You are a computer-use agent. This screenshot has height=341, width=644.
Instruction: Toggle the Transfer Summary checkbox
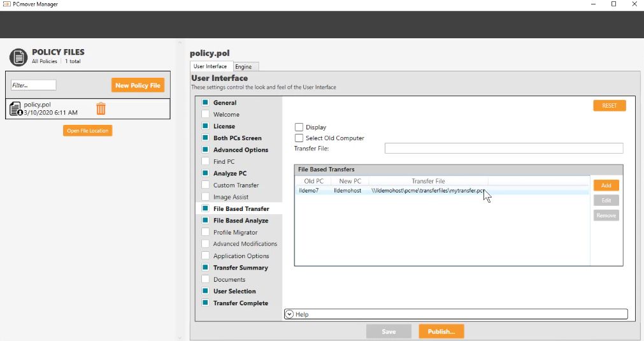click(x=205, y=267)
